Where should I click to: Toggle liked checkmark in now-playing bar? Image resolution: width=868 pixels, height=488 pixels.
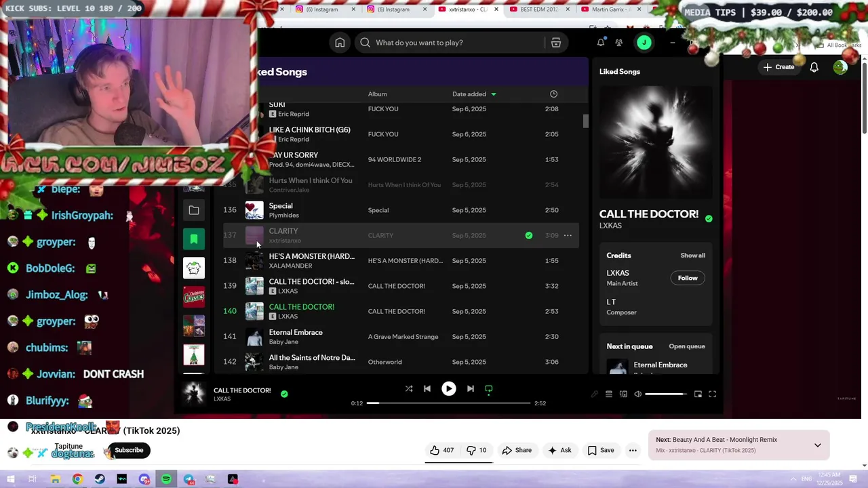point(284,394)
